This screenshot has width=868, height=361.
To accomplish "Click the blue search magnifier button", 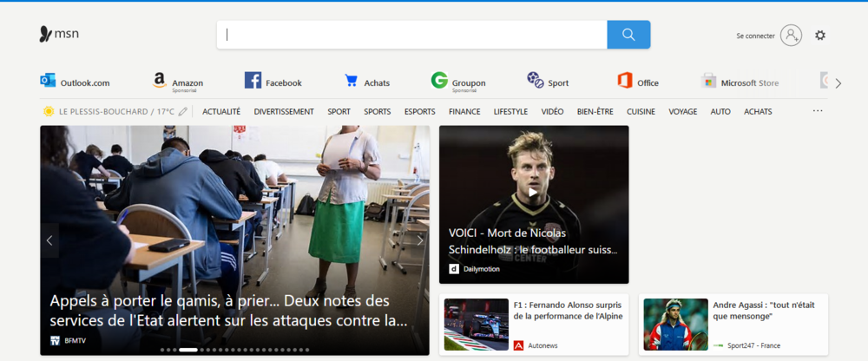I will [628, 35].
